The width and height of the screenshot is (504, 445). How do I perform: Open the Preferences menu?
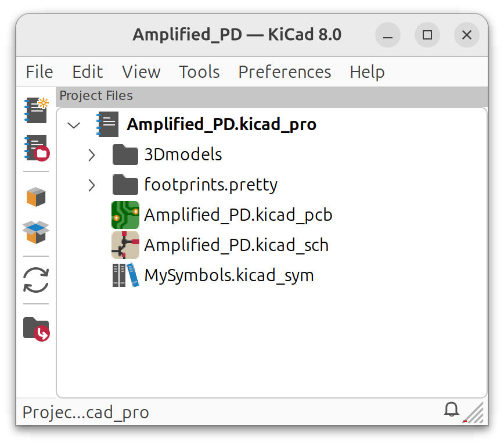(284, 71)
